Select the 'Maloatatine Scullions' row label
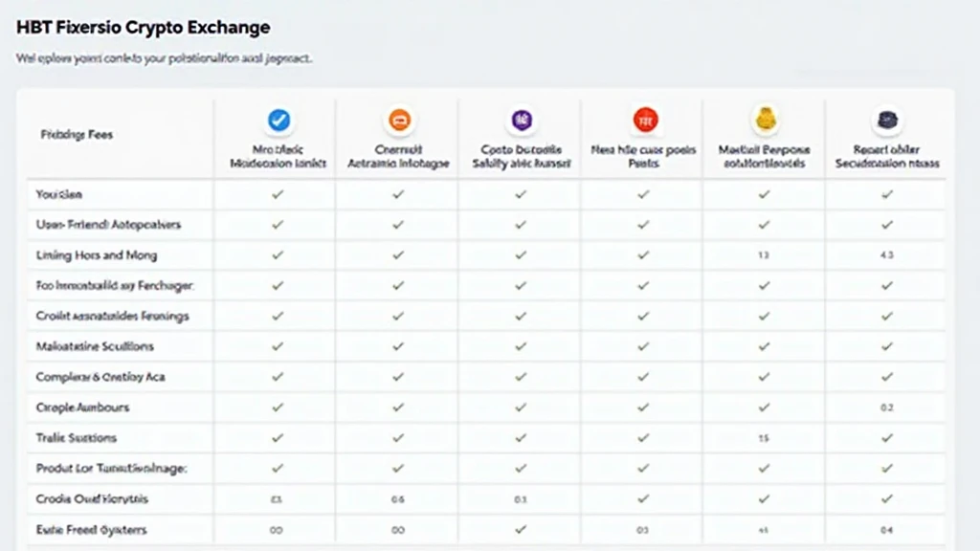The width and height of the screenshot is (980, 551). click(95, 346)
